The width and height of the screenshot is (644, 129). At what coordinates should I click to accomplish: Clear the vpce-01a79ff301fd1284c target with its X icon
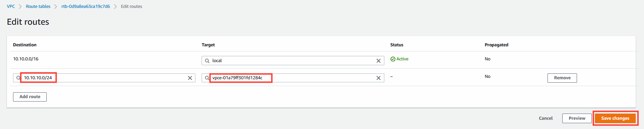379,78
